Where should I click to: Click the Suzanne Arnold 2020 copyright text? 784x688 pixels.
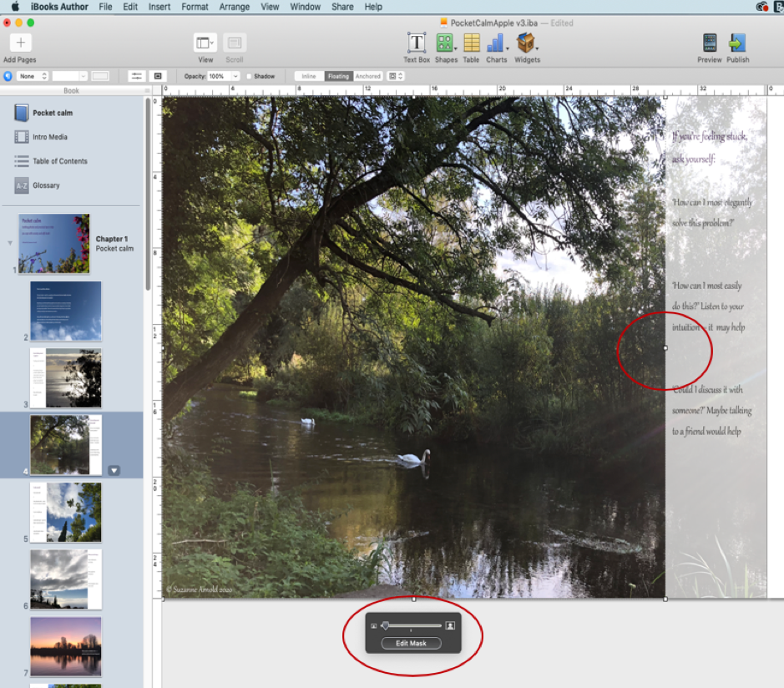pos(199,589)
